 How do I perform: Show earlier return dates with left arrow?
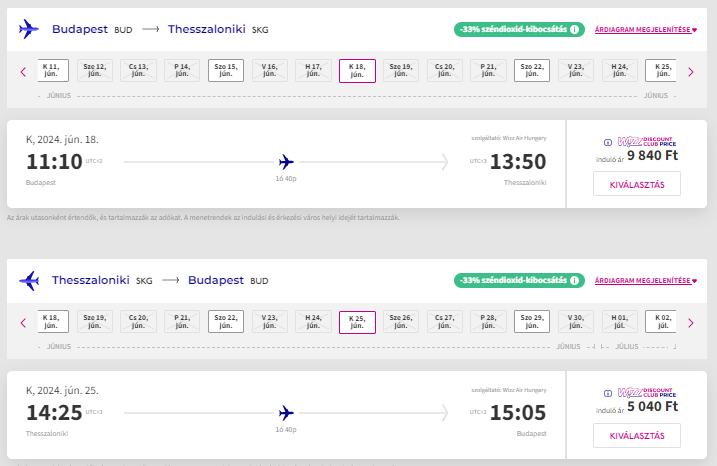[x=23, y=323]
